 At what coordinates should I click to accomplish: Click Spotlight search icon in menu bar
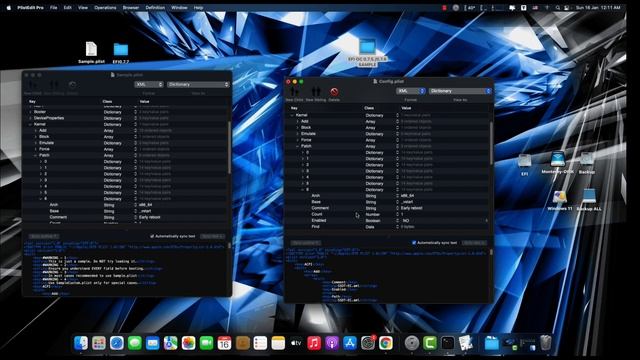pyautogui.click(x=557, y=8)
